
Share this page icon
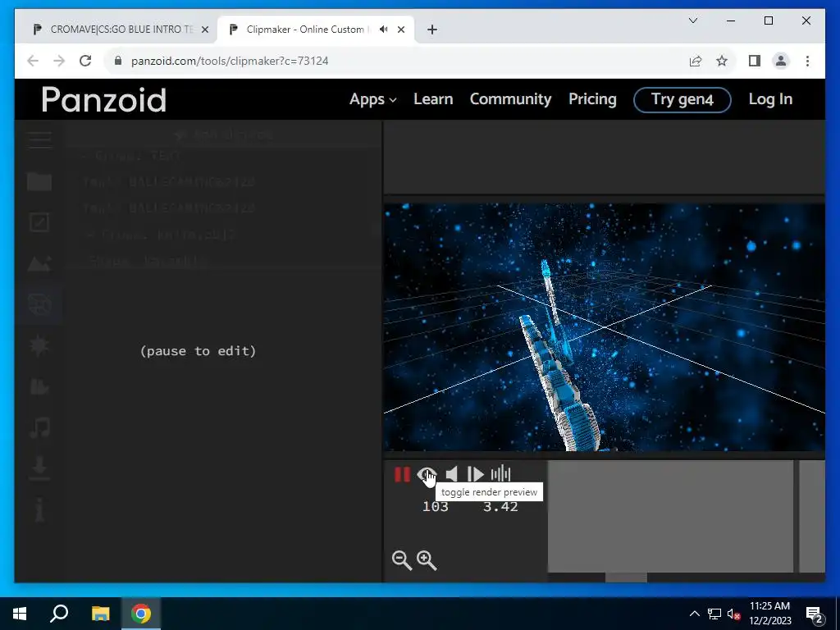click(696, 61)
